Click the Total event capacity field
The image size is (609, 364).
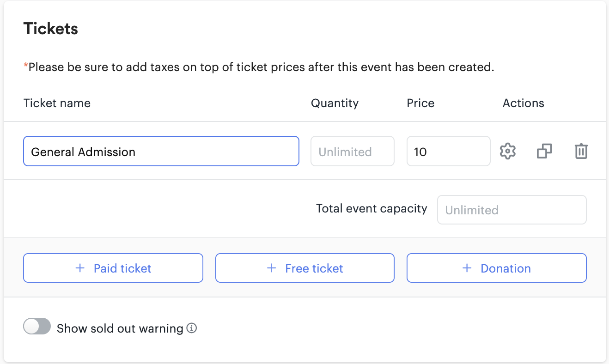[512, 210]
